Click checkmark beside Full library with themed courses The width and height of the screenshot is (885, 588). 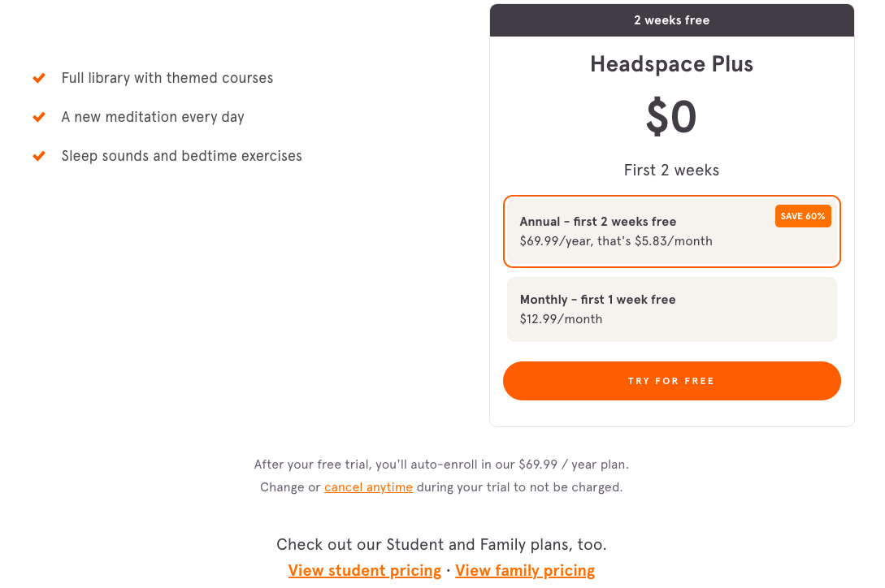tap(39, 78)
